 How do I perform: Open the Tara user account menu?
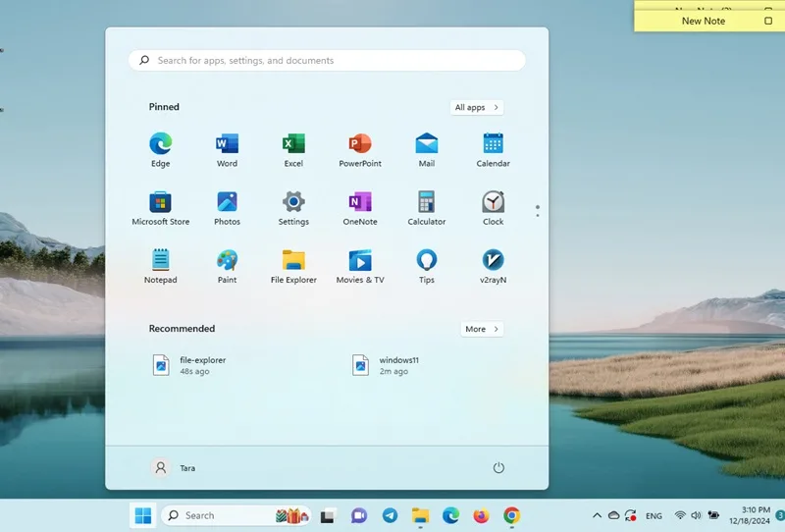(x=174, y=468)
